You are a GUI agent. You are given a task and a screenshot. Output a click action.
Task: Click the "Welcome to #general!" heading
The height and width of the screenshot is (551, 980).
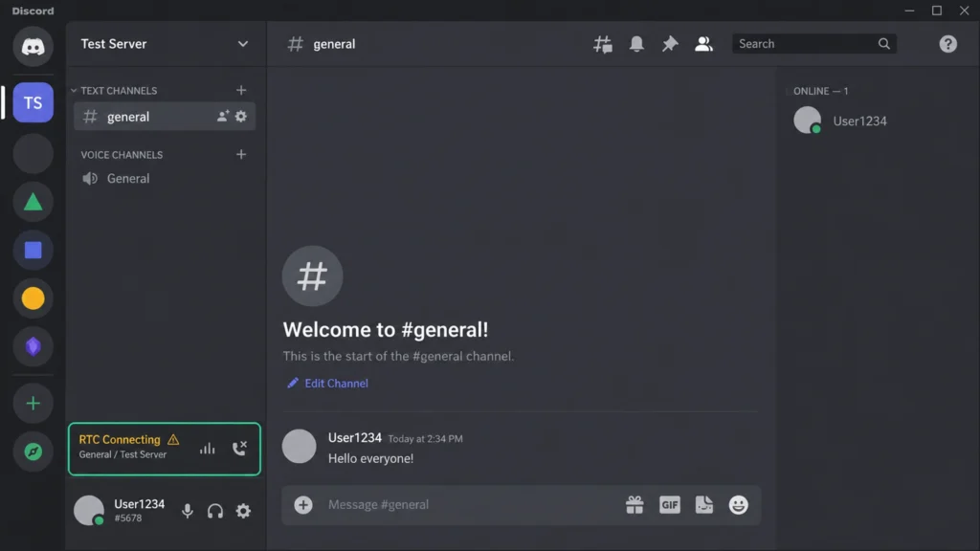pyautogui.click(x=386, y=330)
